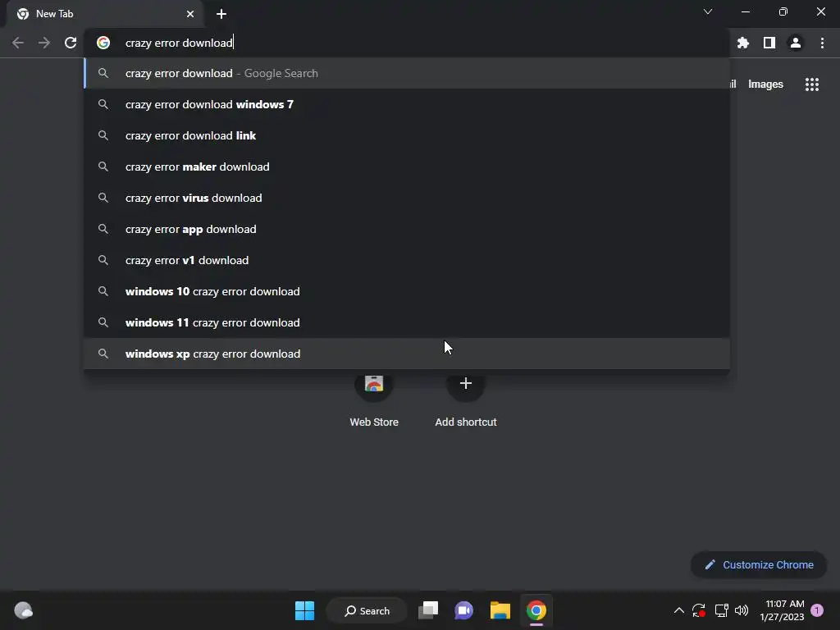
Task: Open the Windows Start menu
Action: pos(305,610)
